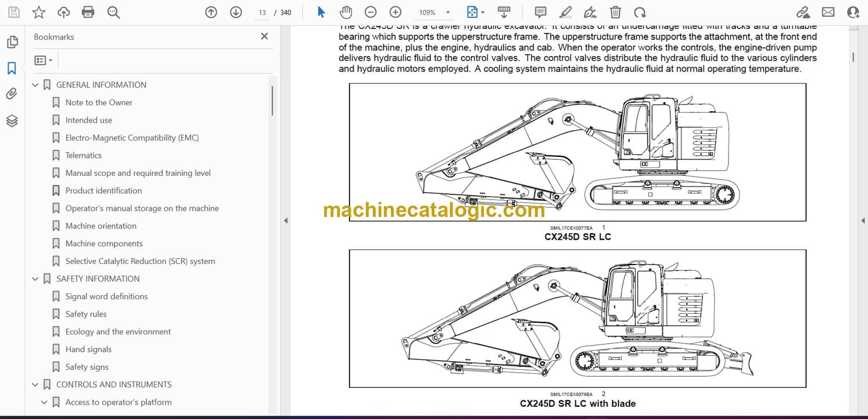Open the Layers panel icon
The image size is (868, 419).
coord(12,120)
